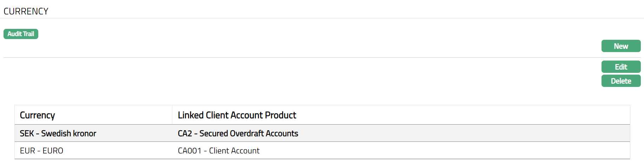644x164 pixels.
Task: Select the EUR - EURO cell
Action: point(41,151)
